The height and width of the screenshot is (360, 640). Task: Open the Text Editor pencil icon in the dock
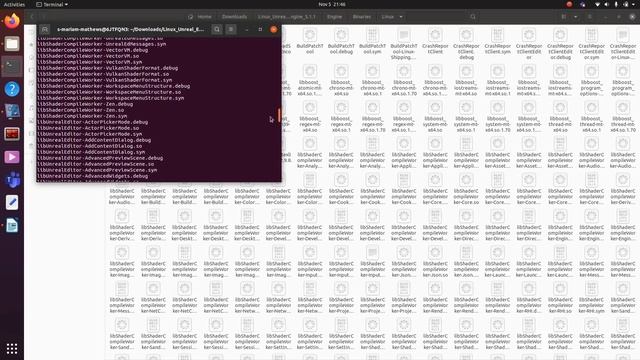(12, 202)
